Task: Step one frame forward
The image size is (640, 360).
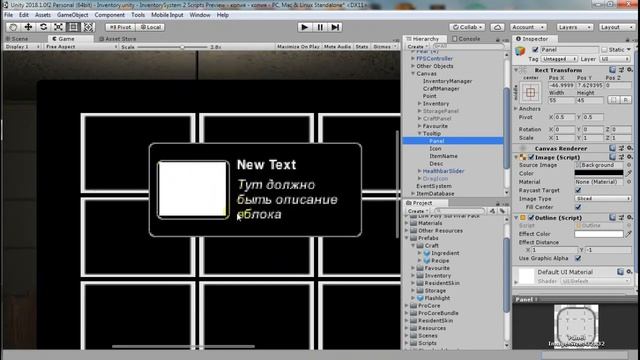Action: [335, 27]
